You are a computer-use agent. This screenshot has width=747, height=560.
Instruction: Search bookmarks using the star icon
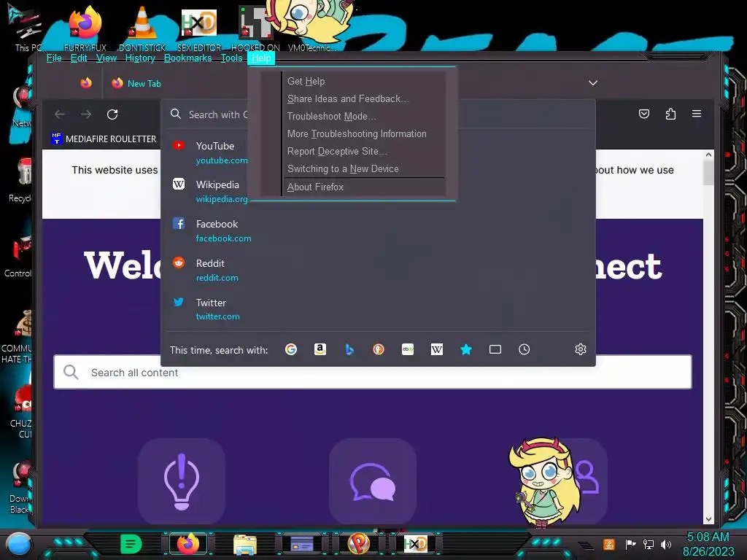pos(466,349)
